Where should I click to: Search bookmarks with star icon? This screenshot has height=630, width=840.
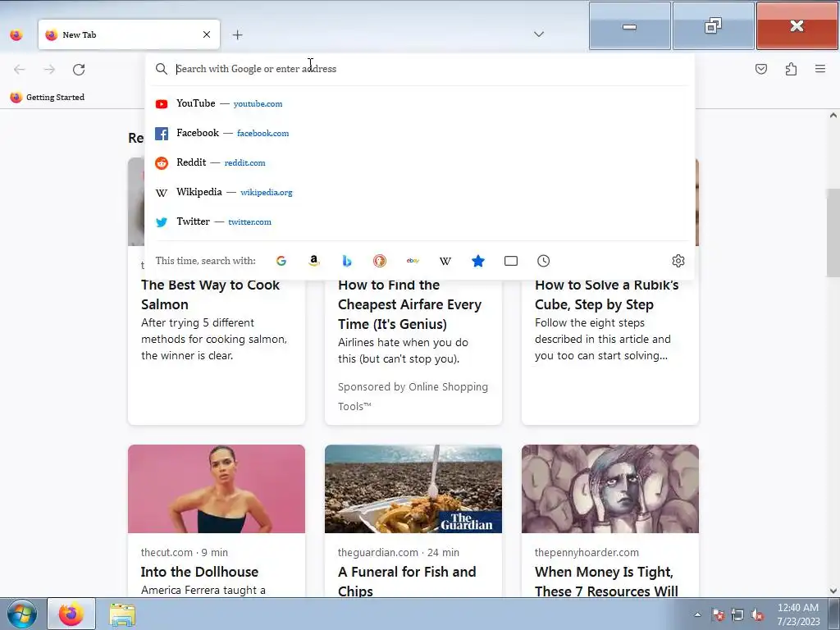click(x=478, y=261)
